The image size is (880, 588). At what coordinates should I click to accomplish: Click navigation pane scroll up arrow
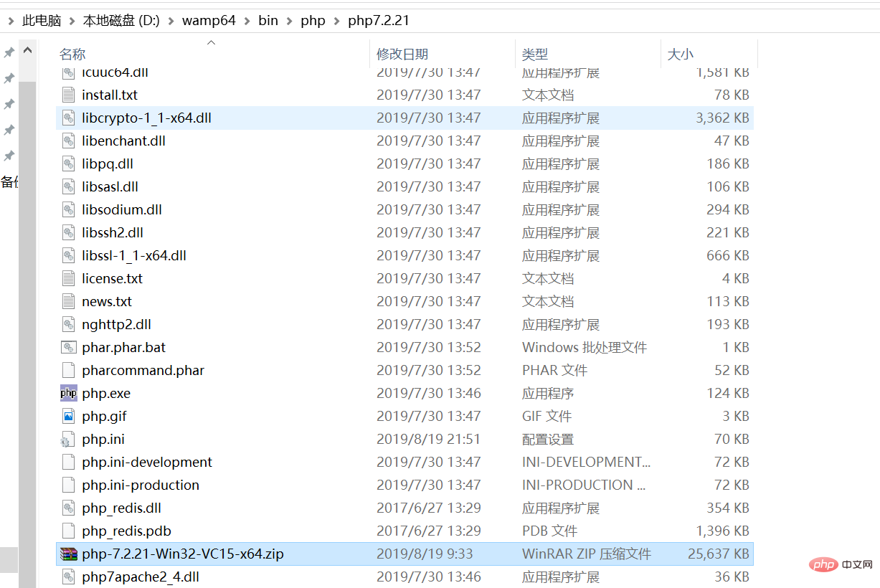(x=28, y=52)
